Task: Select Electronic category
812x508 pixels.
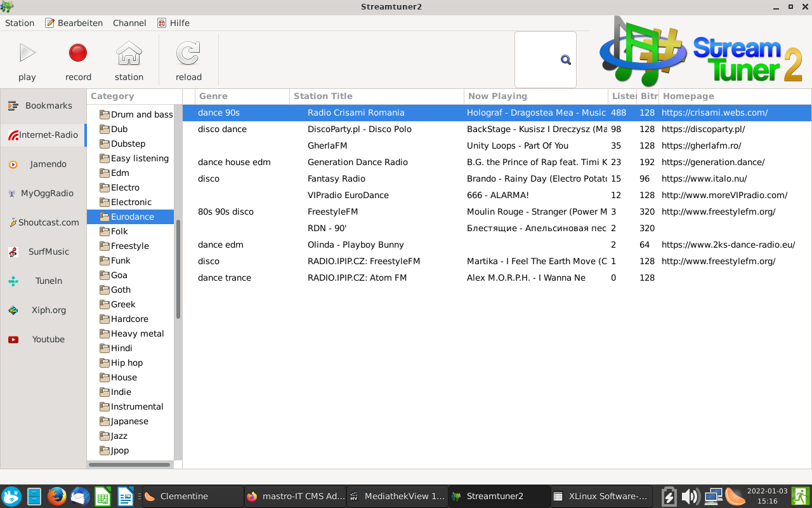Action: click(126, 203)
